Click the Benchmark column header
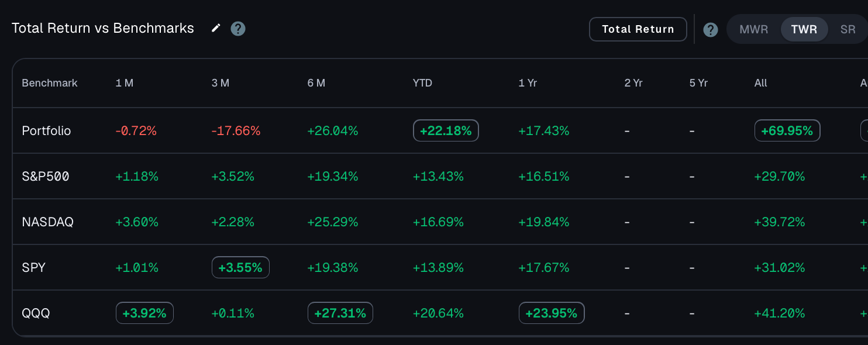868x345 pixels. pos(50,83)
